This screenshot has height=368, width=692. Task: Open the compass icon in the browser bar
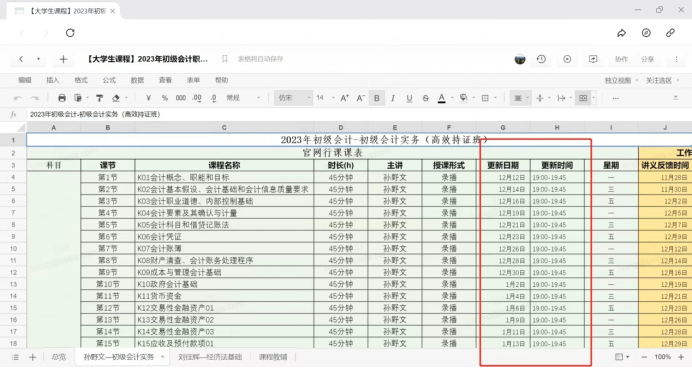coord(646,33)
